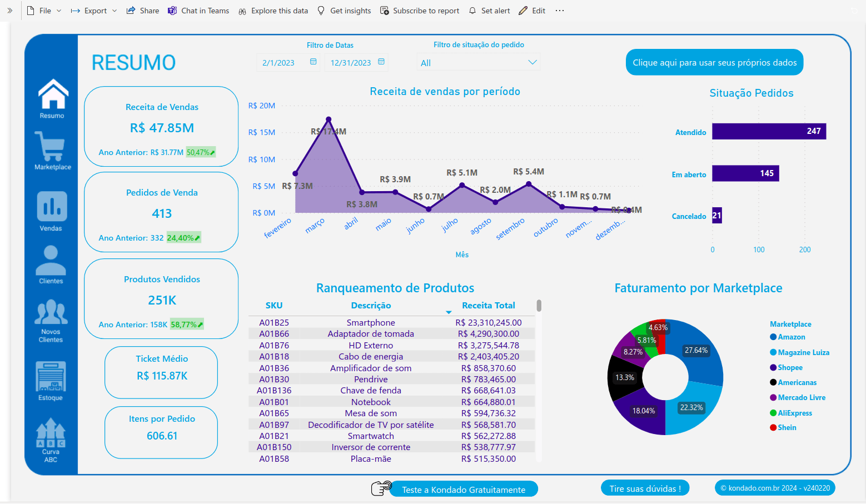Image resolution: width=866 pixels, height=504 pixels.
Task: Open the Estoque warehouse icon
Action: (51, 377)
